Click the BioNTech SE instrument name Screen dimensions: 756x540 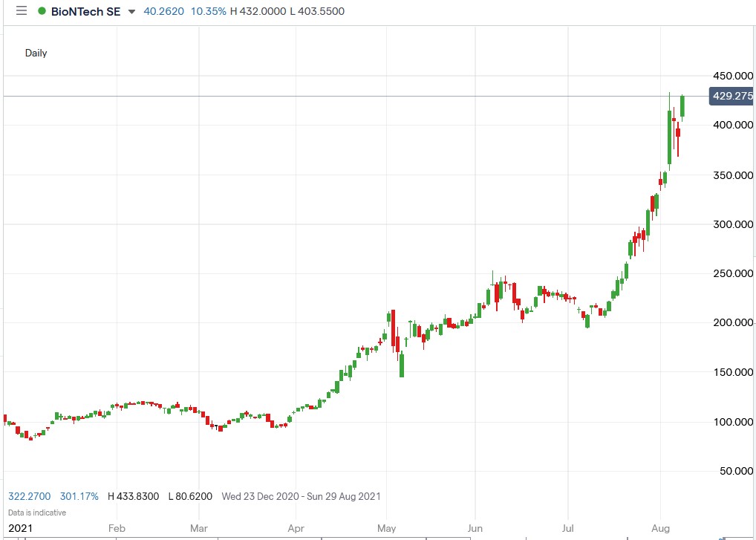pyautogui.click(x=86, y=11)
